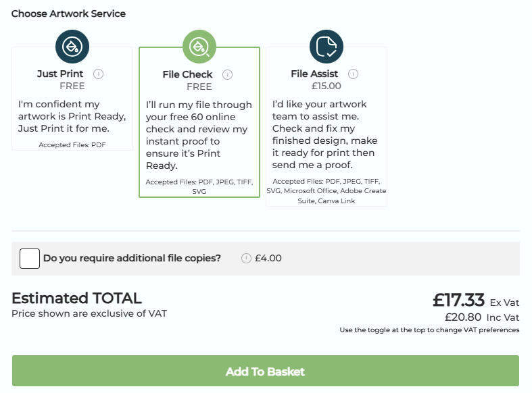The image size is (532, 393).
Task: Click accepted files list in File Assist card
Action: click(327, 191)
